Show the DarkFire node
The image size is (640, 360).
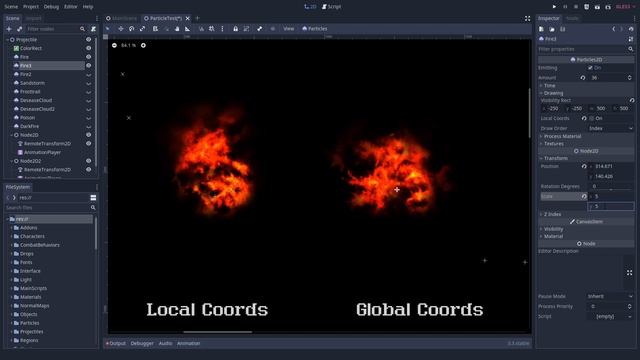pyautogui.click(x=88, y=126)
